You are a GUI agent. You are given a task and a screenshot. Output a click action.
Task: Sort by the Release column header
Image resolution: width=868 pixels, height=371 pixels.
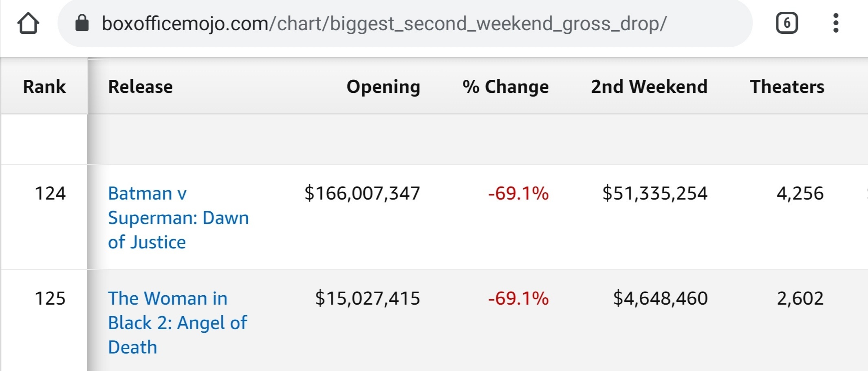pyautogui.click(x=140, y=86)
